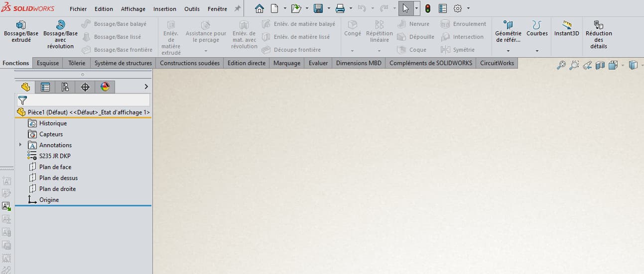644x274 pixels.
Task: Open the DisplayManager colored sphere tab
Action: (x=105, y=87)
